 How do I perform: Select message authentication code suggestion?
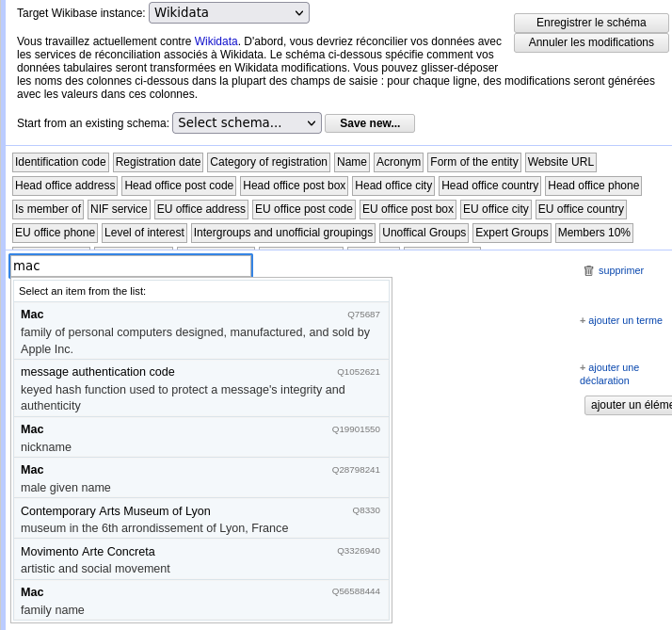click(x=201, y=388)
